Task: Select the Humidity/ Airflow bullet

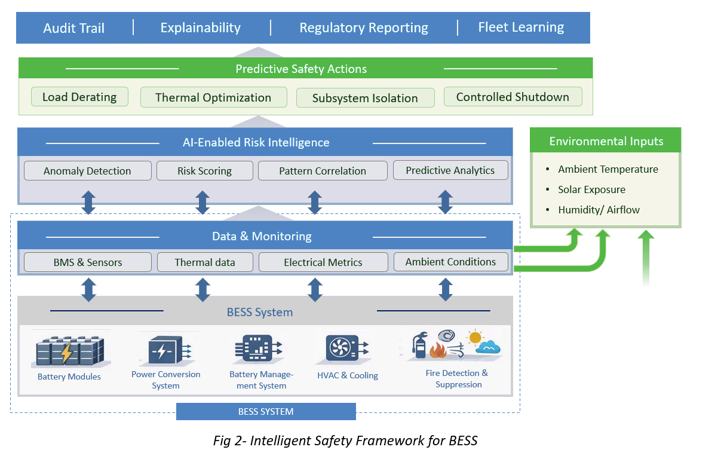Action: [x=599, y=210]
